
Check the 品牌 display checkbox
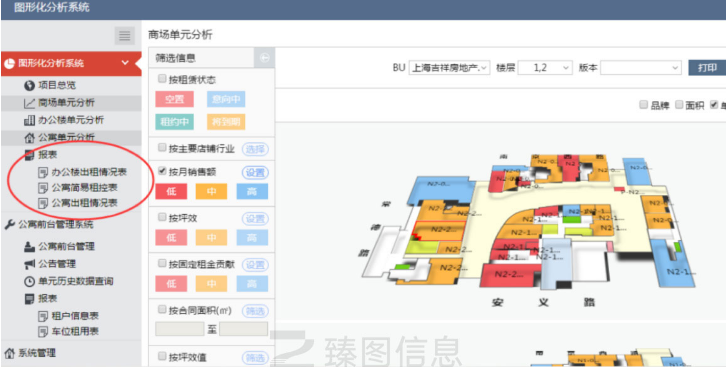pos(644,105)
